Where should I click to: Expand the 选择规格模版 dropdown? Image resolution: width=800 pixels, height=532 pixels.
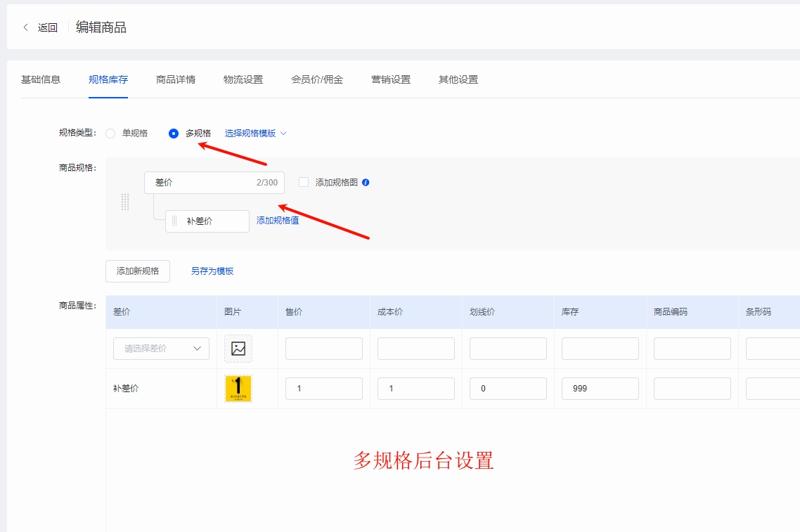click(x=256, y=134)
